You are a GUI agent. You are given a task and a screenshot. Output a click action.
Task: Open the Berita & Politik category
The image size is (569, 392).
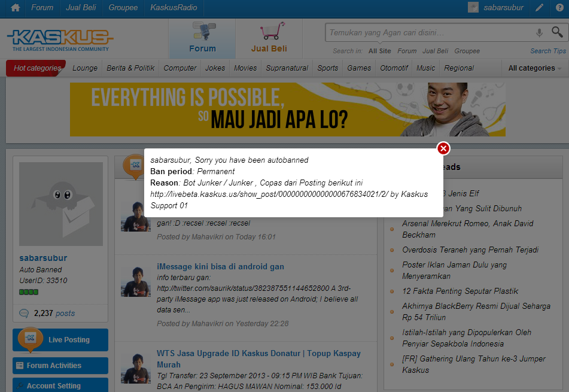(130, 68)
